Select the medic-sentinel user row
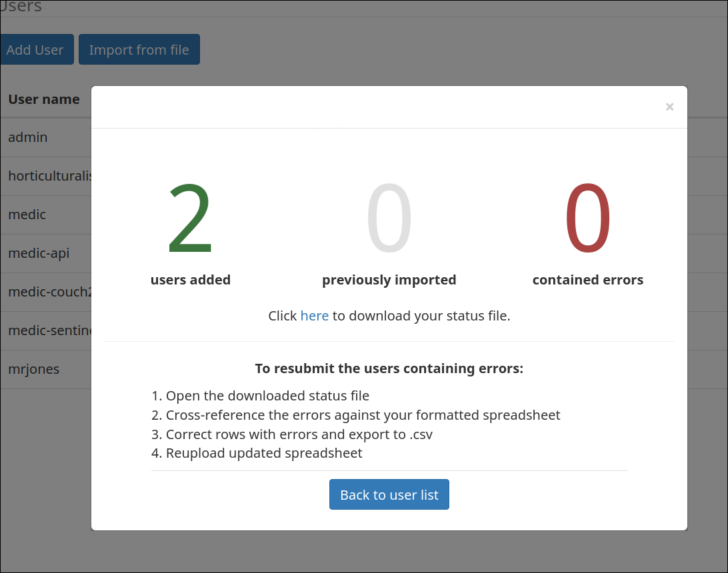728x573 pixels. (x=45, y=330)
